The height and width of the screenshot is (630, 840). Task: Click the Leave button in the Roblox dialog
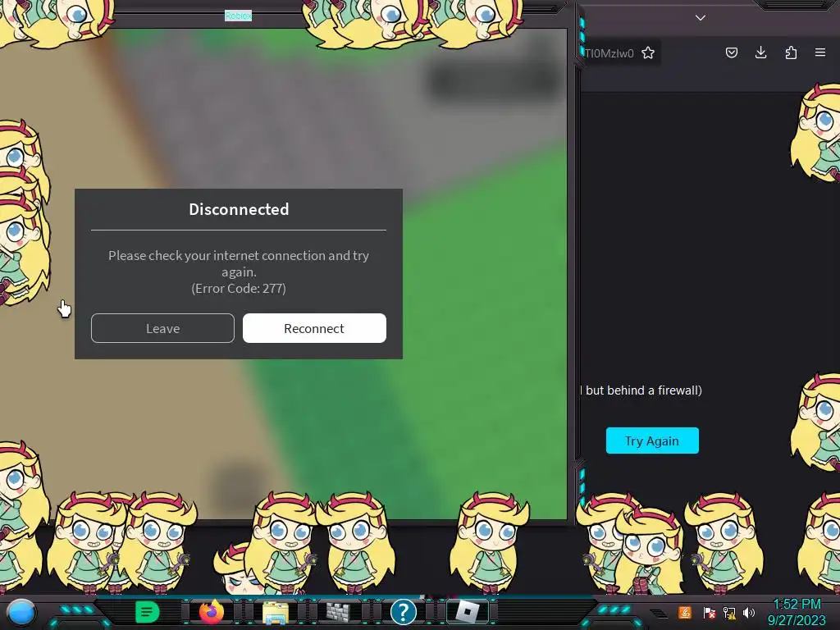tap(162, 328)
